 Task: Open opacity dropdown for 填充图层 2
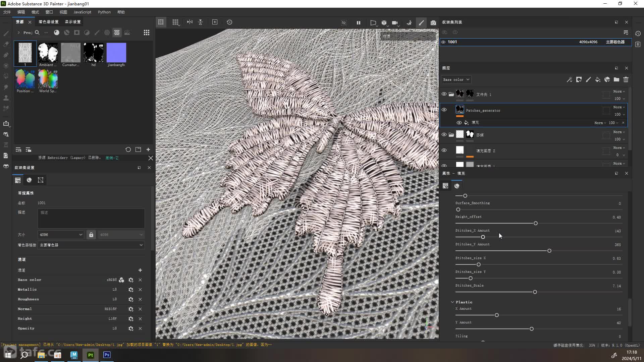pyautogui.click(x=621, y=155)
